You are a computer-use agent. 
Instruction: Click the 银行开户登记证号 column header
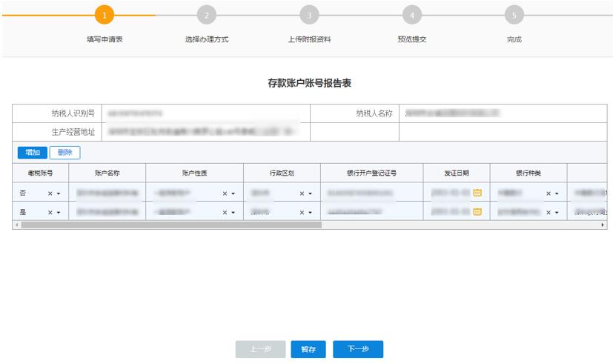tap(371, 173)
